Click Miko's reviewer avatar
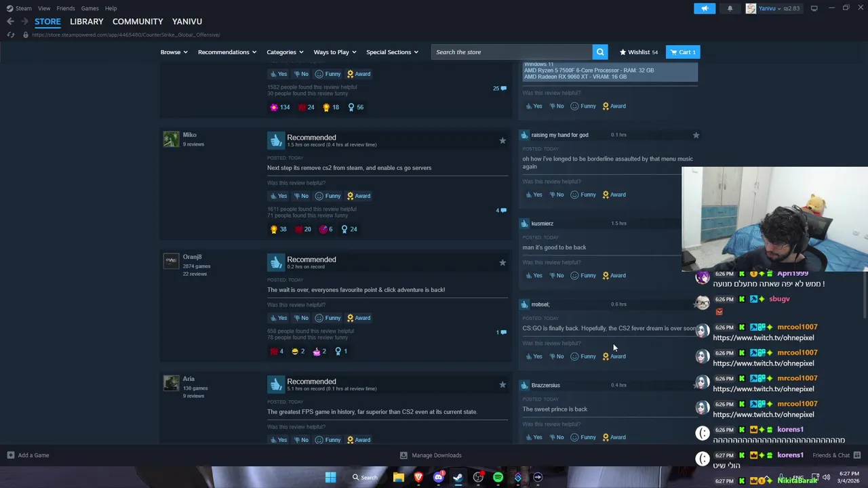Viewport: 868px width, 488px height. (x=171, y=139)
